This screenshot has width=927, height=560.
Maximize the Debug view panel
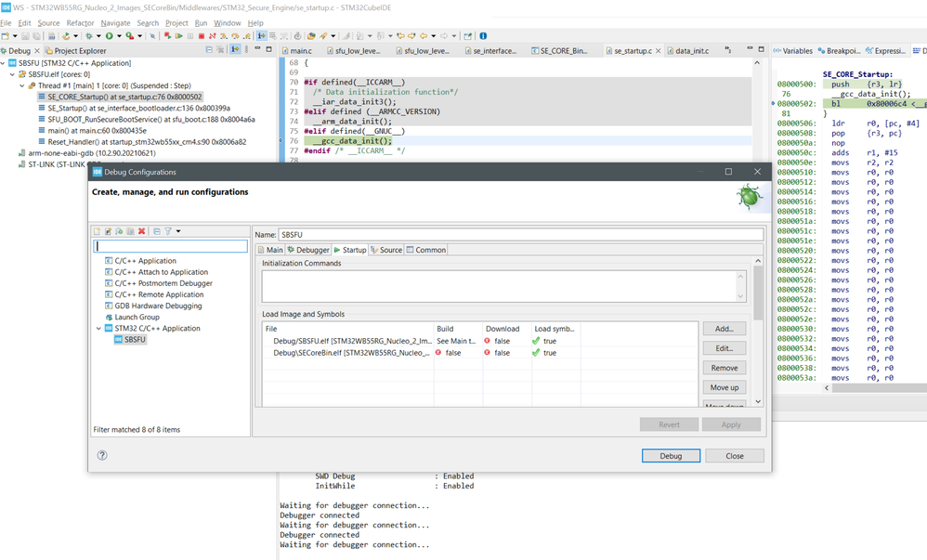(269, 49)
